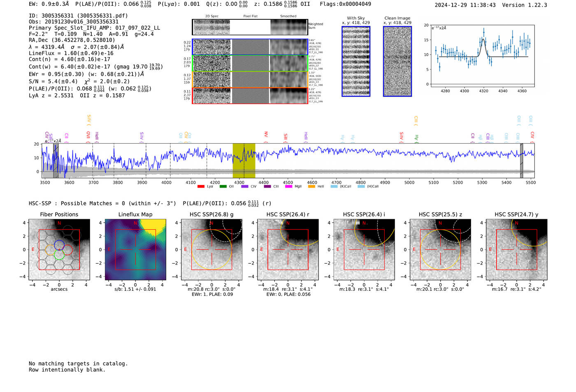Screen dimensions: 576x392
Task: Click the λ = 4319.4Å wavelength line
Action: pyautogui.click(x=76, y=47)
